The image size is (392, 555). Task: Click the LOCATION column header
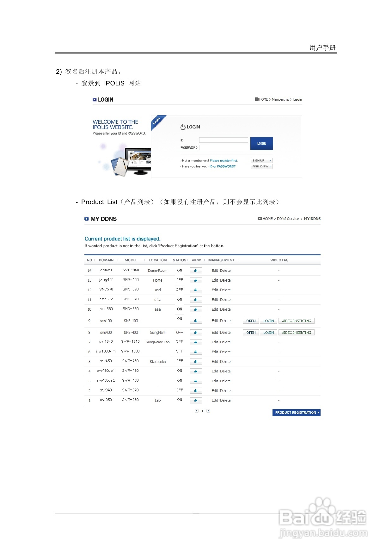click(x=158, y=260)
